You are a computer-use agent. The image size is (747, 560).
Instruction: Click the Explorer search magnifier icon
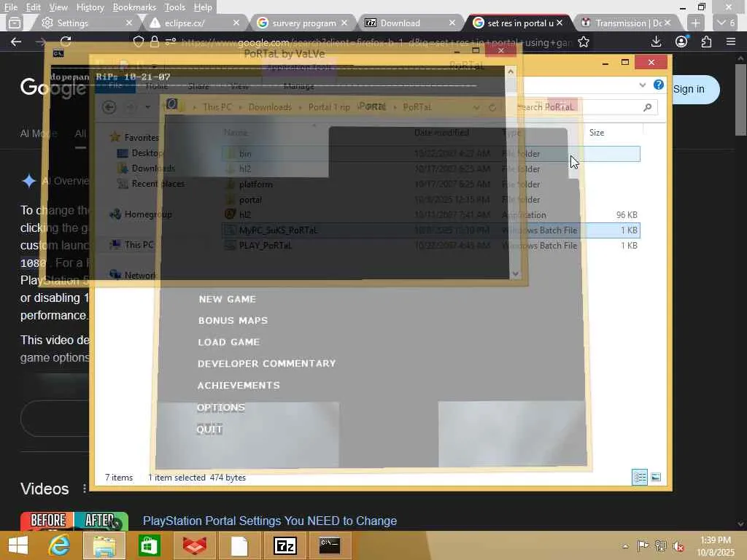point(647,107)
